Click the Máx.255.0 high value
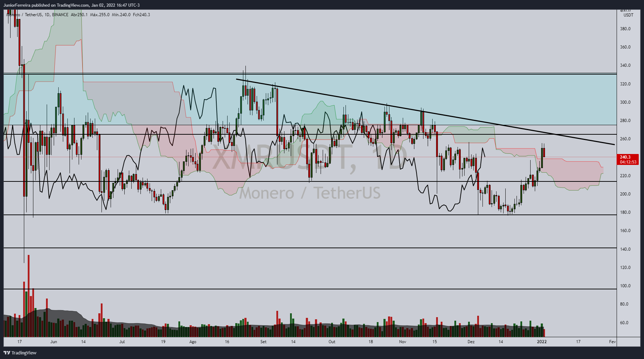The width and height of the screenshot is (644, 359). (100, 15)
